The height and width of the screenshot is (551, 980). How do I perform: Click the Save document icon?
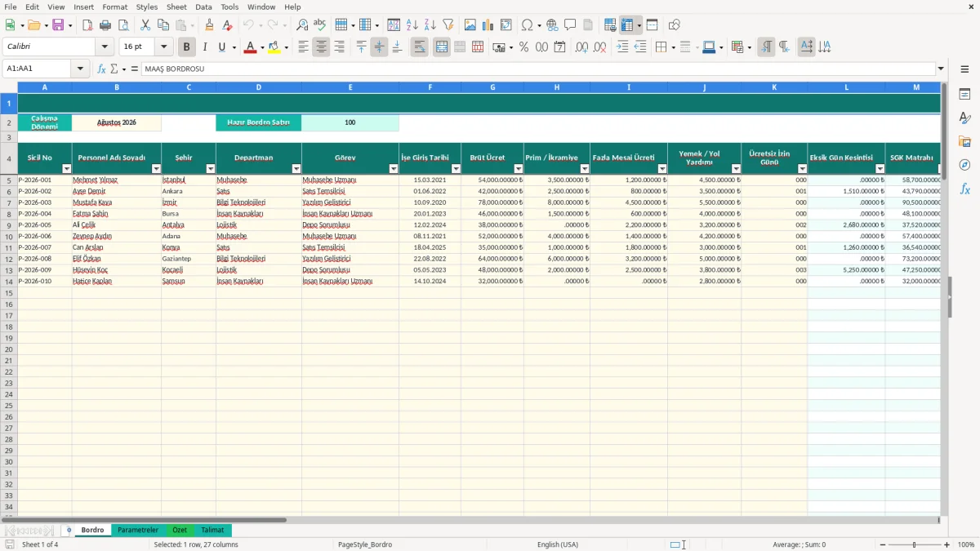(58, 25)
